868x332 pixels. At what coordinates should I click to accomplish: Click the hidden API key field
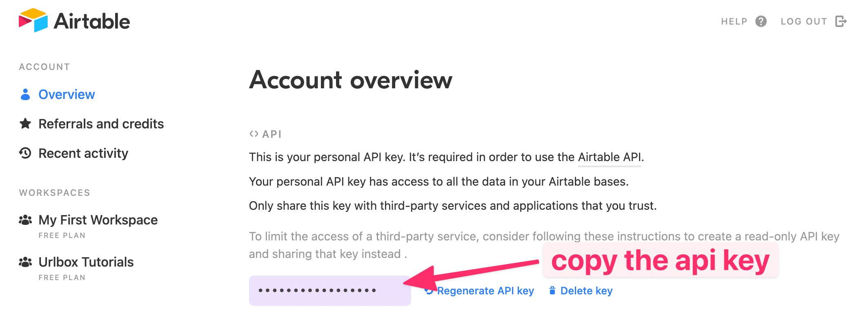[x=330, y=291]
